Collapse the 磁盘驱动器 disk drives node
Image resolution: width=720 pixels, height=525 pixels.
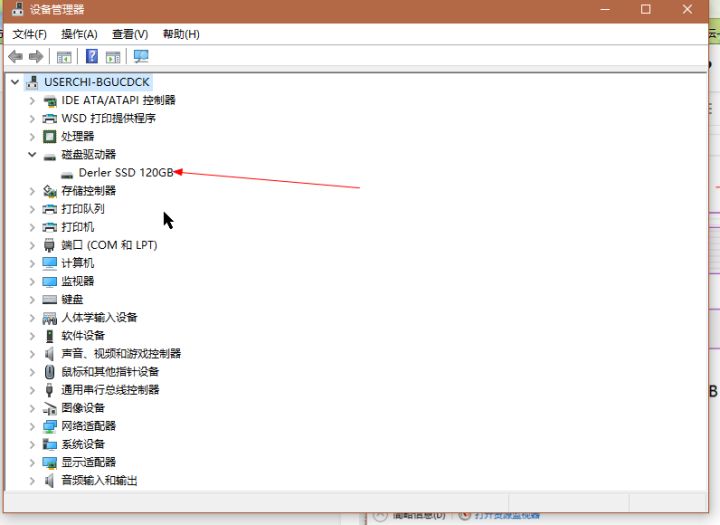(32, 154)
